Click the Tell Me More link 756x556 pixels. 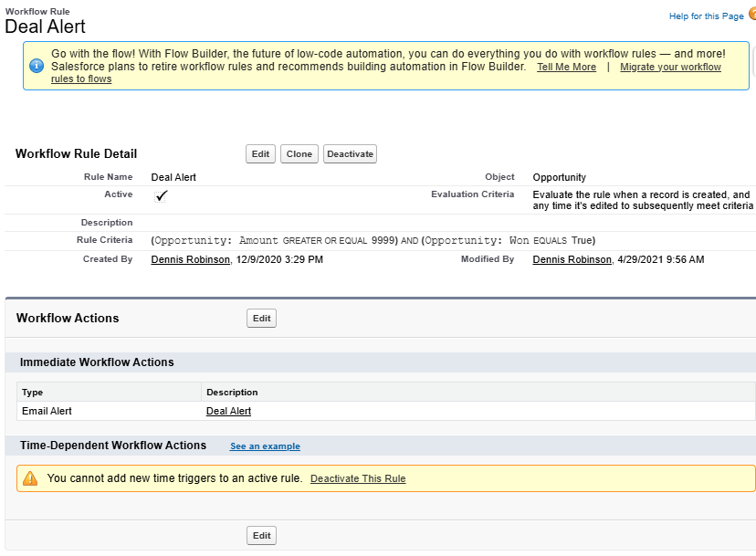565,66
